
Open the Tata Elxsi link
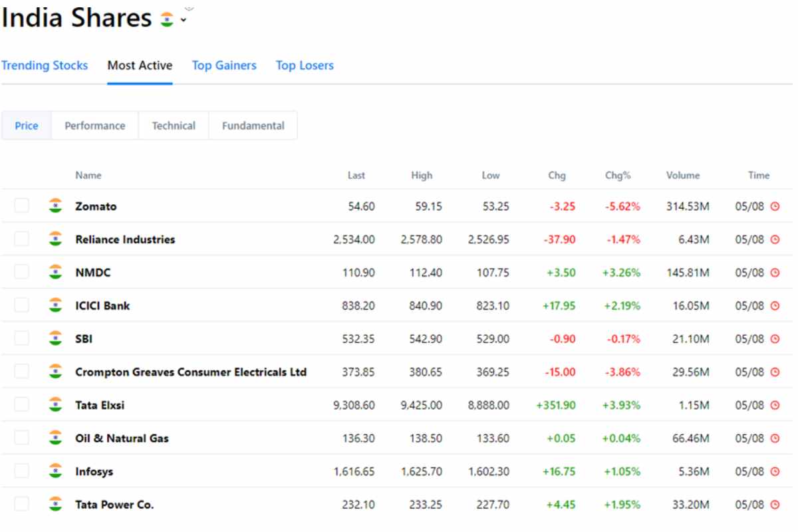(x=100, y=405)
